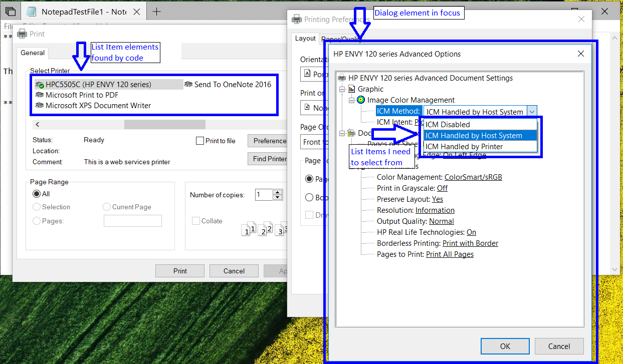The image size is (623, 364).
Task: Click the Find Printer button
Action: [268, 159]
